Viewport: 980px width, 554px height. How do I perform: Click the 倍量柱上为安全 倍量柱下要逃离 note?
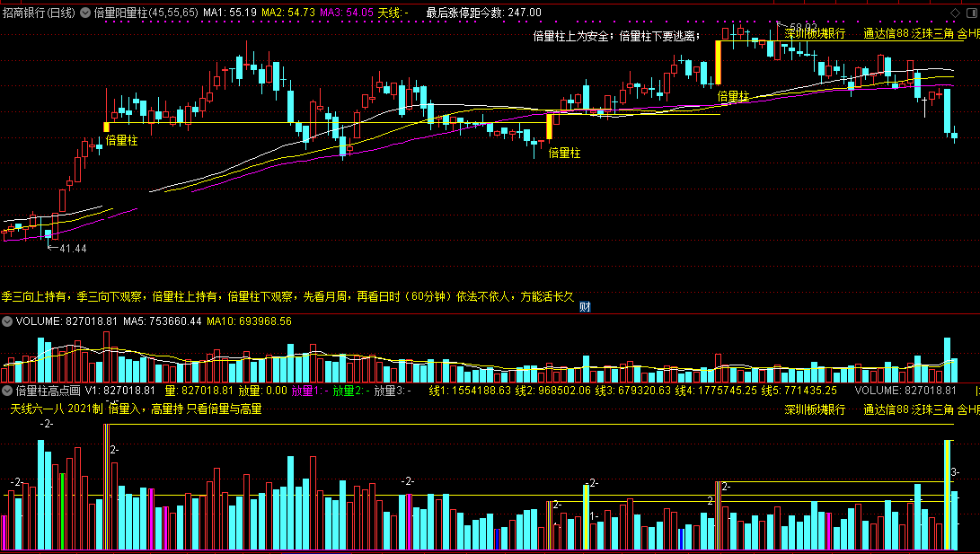616,36
